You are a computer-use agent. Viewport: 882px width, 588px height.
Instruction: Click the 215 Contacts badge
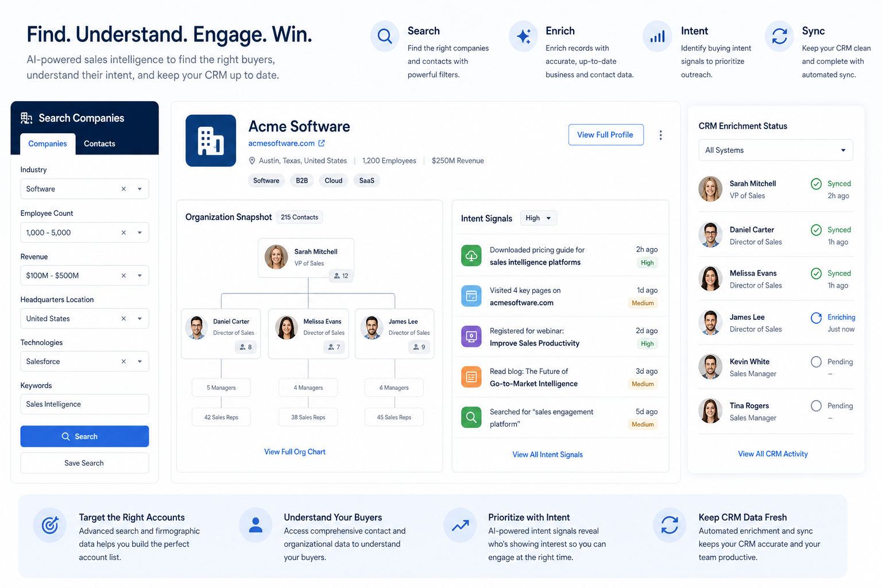(x=300, y=217)
